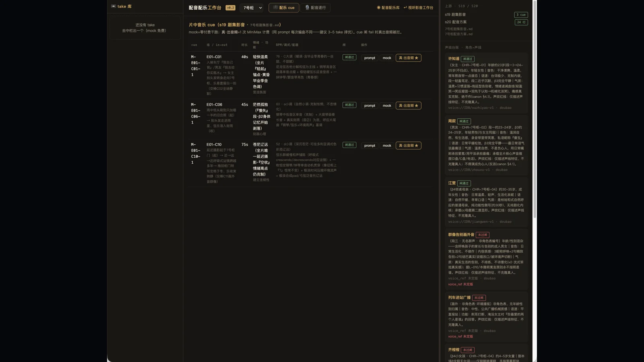Click the right panel vertical scrollbar
This screenshot has width=644, height=362.
535,109
